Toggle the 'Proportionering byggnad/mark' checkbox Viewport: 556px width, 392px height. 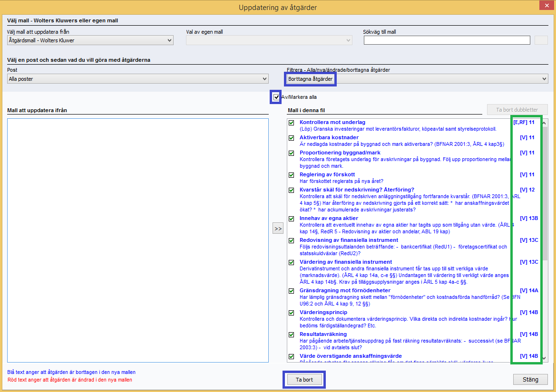[x=292, y=153]
